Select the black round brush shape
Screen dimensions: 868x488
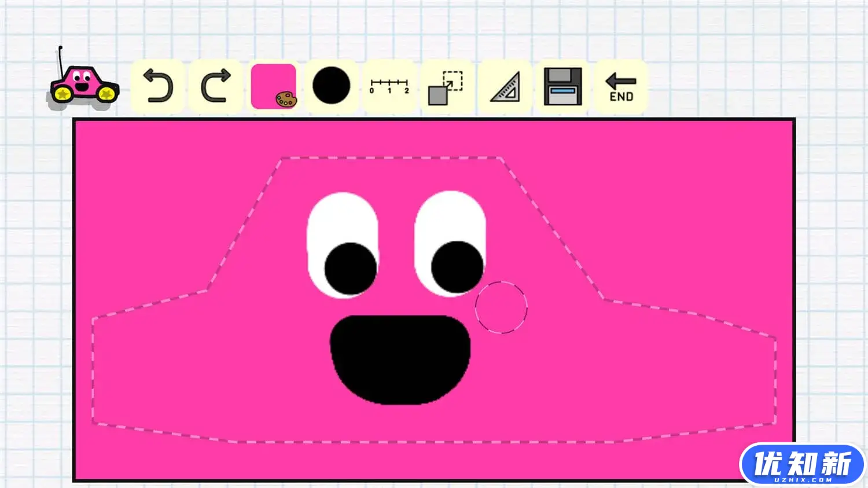pos(331,86)
